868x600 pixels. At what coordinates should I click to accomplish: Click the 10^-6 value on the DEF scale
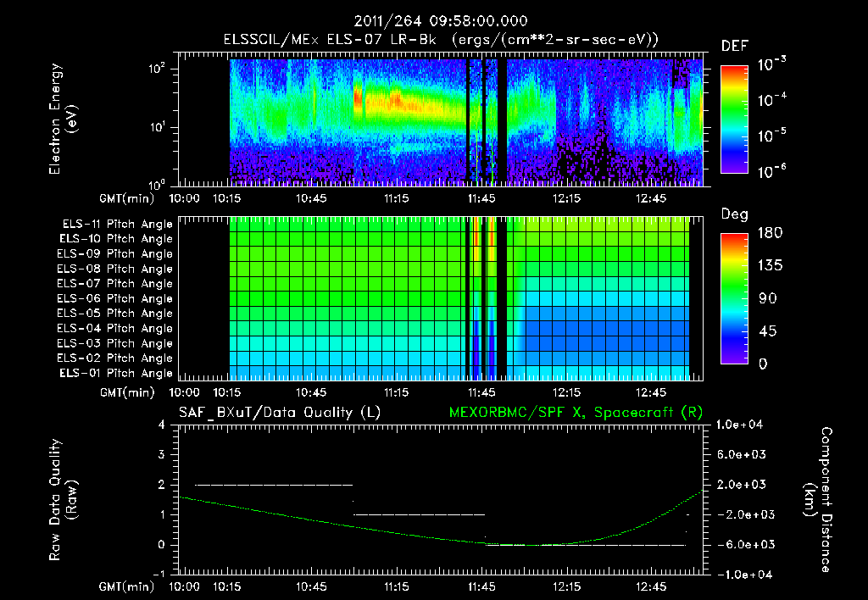[771, 171]
